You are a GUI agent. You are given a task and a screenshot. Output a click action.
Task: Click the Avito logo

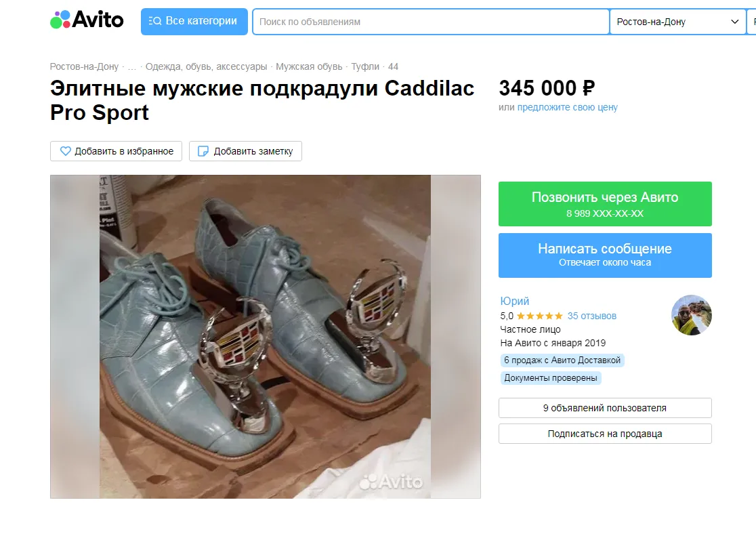coord(87,20)
